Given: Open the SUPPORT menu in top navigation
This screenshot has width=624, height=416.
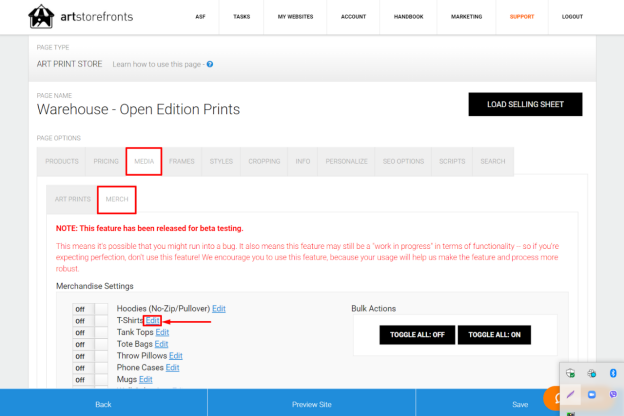Looking at the screenshot, I should (522, 17).
